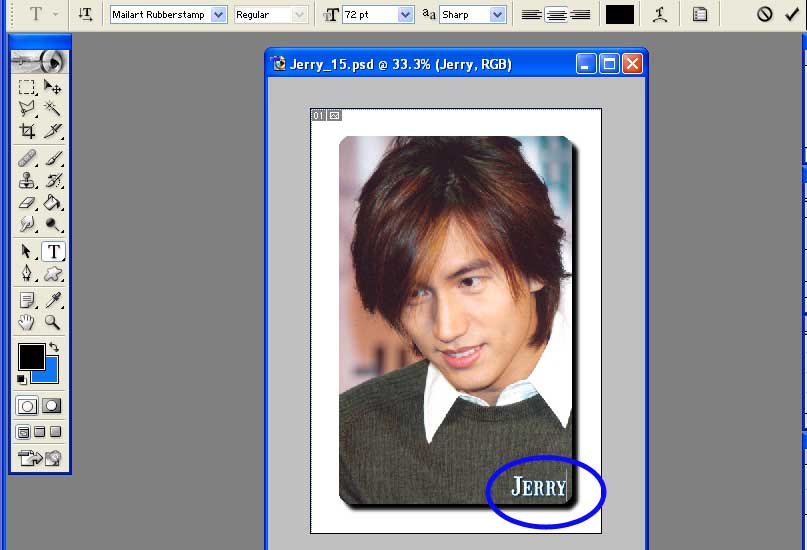Select the Healing Brush tool
Viewport: 807px width, 550px height.
coord(27,158)
